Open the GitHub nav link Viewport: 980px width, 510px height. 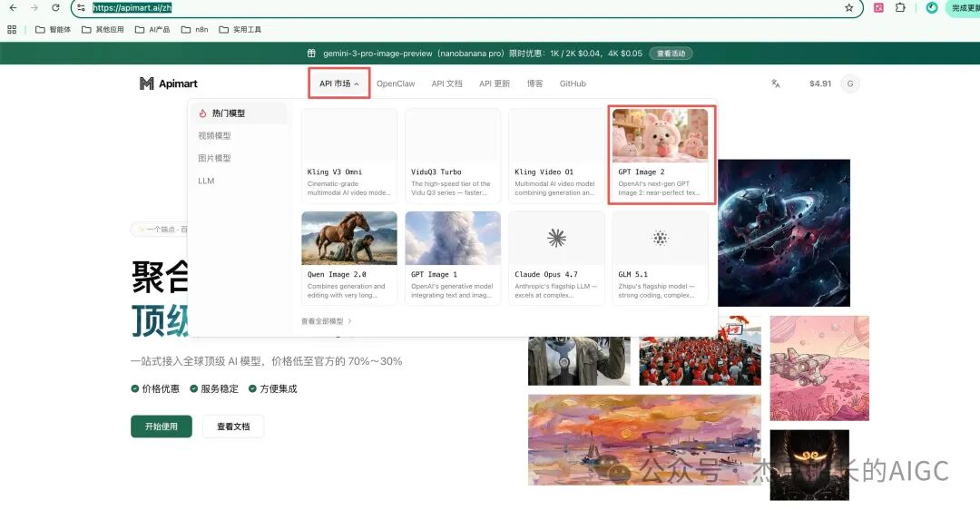(573, 83)
